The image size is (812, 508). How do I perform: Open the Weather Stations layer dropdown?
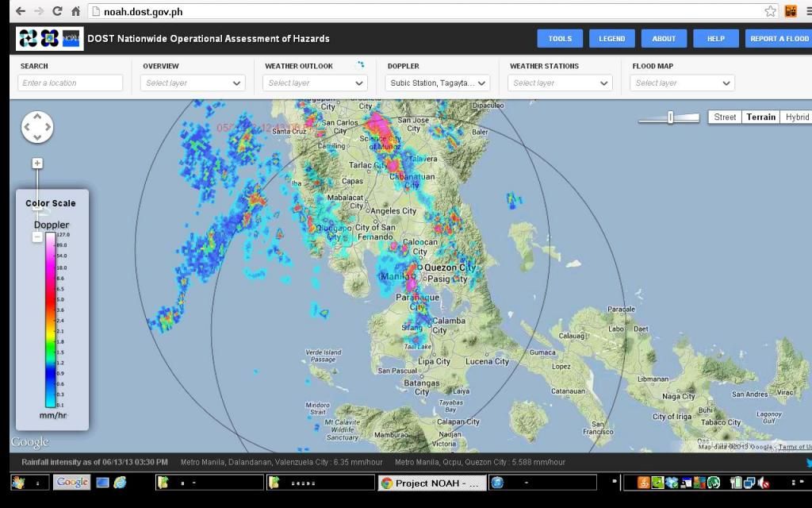[560, 83]
